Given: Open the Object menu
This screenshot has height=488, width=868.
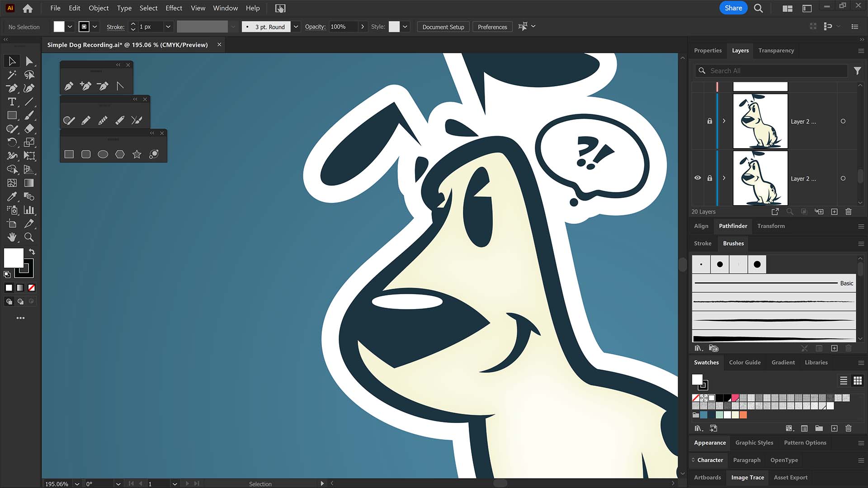Looking at the screenshot, I should [99, 8].
